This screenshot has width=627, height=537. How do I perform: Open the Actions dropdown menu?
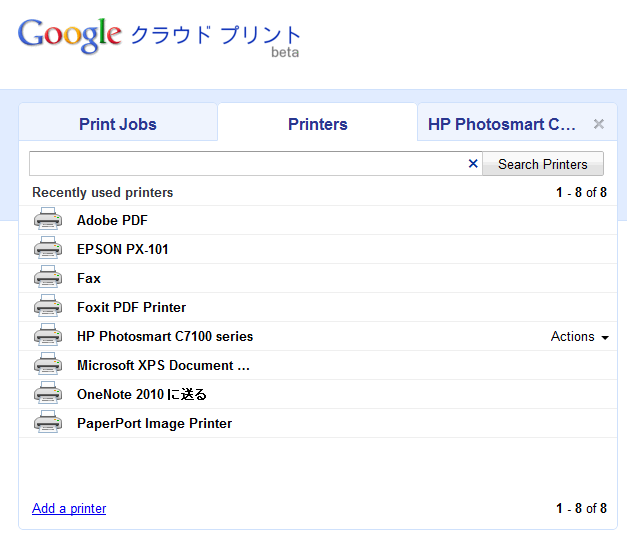coord(579,337)
